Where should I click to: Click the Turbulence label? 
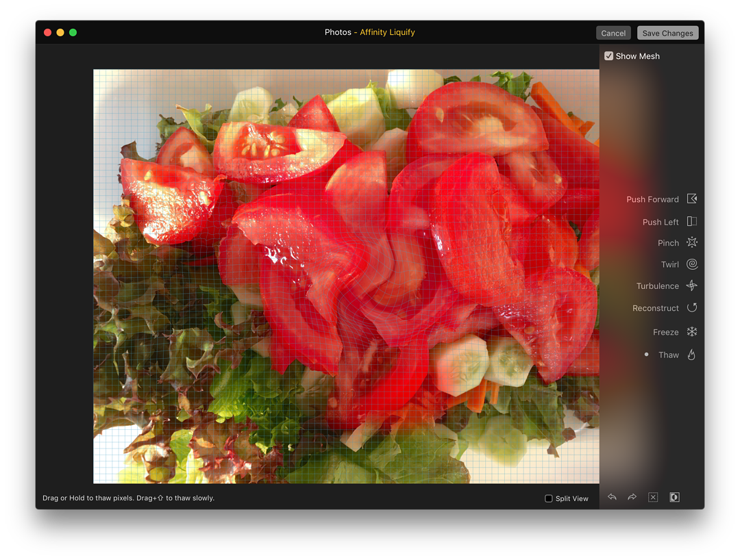coord(657,285)
